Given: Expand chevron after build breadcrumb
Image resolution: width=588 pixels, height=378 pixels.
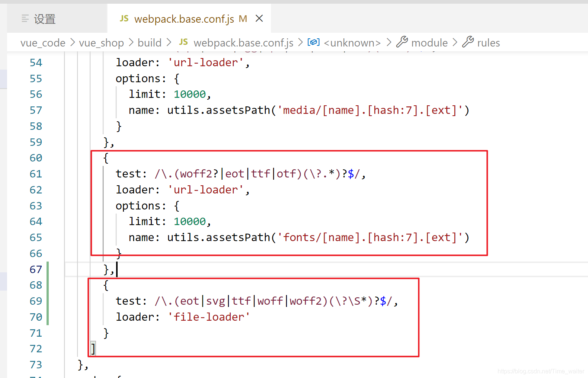Looking at the screenshot, I should [x=169, y=42].
